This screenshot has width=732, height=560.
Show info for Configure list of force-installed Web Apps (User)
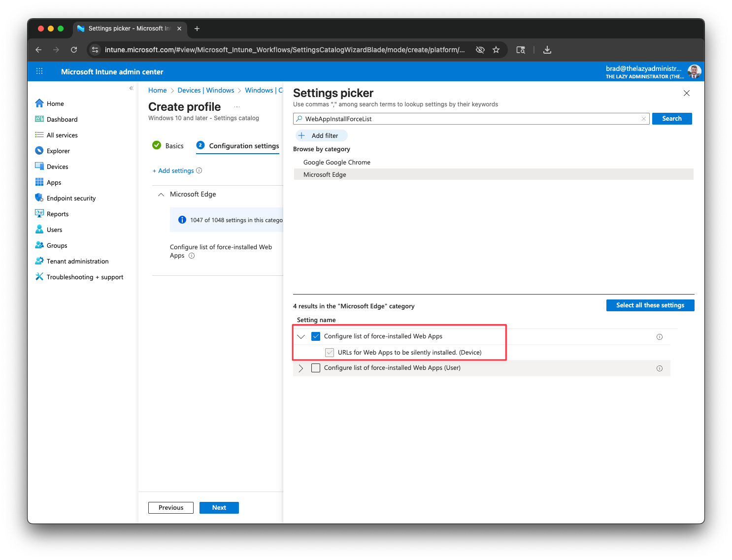click(660, 368)
